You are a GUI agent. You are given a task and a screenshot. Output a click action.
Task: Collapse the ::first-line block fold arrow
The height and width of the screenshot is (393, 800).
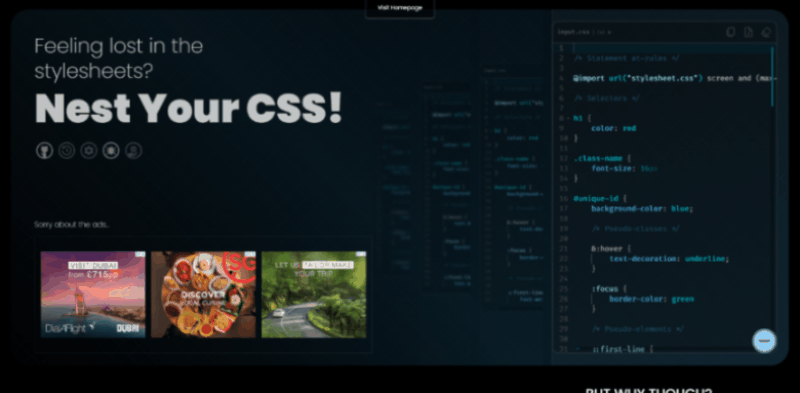tap(578, 349)
